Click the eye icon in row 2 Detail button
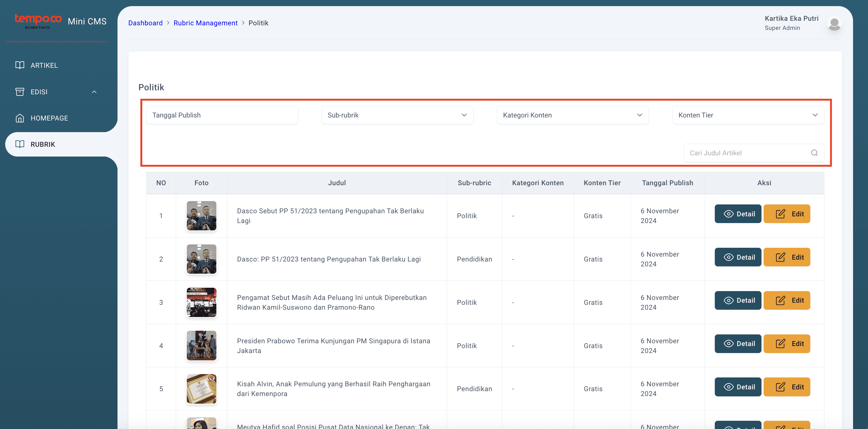The image size is (868, 429). pos(729,257)
